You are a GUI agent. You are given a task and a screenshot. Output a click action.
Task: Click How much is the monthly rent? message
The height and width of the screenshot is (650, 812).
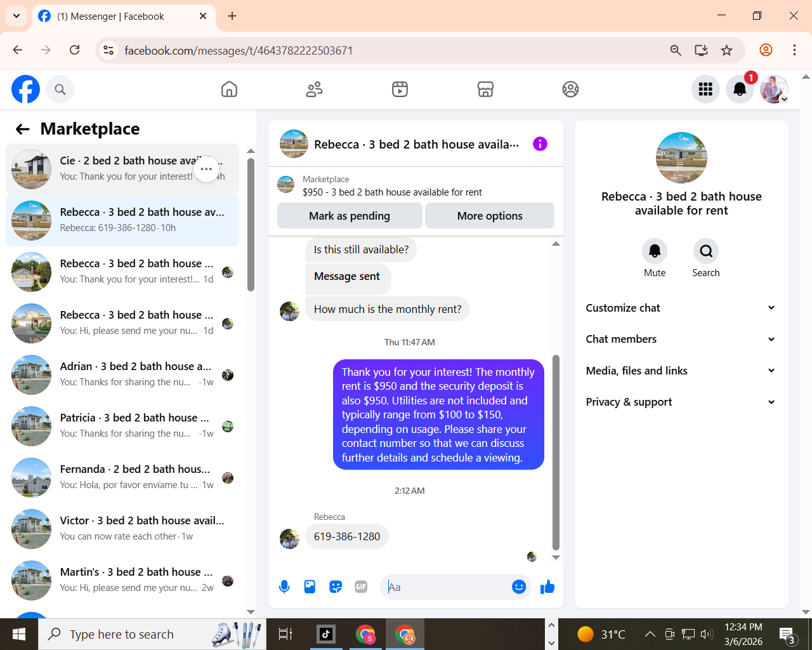click(388, 309)
